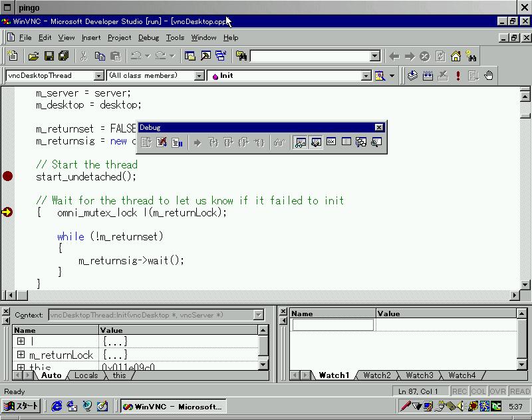Screen dimensions: 532x420
Task: Open the File menu
Action: click(x=25, y=37)
